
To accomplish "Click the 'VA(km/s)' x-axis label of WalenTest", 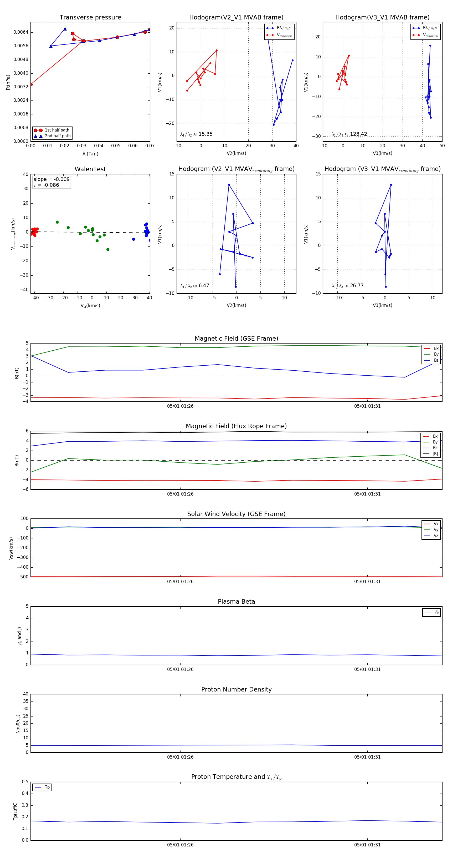I will [90, 306].
